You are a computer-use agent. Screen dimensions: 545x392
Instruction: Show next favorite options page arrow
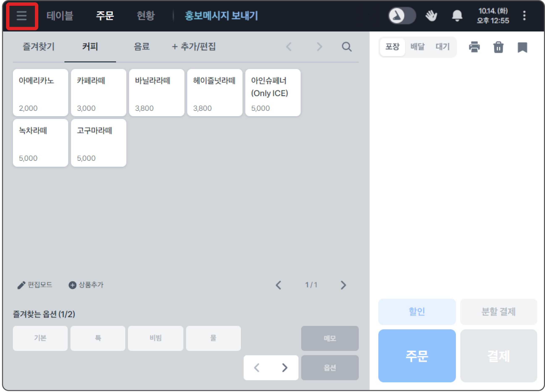285,367
